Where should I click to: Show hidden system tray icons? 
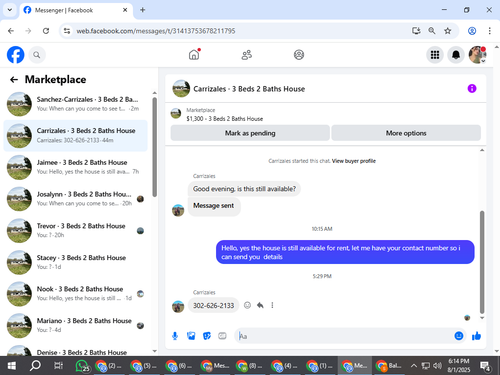(414, 366)
